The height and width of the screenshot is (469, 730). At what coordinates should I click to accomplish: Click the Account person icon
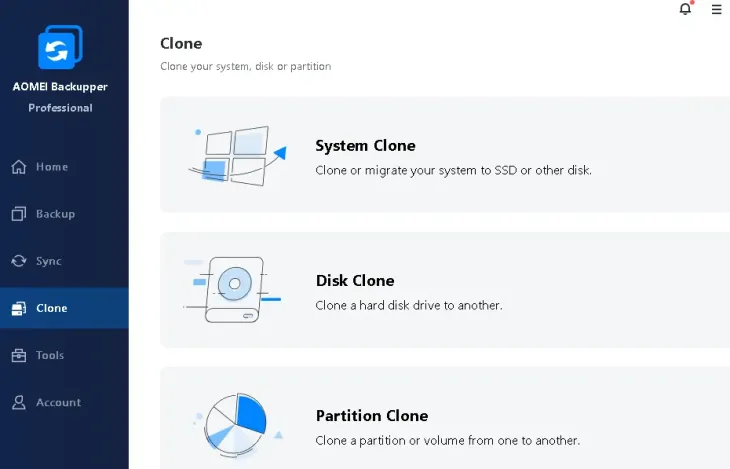pyautogui.click(x=19, y=402)
